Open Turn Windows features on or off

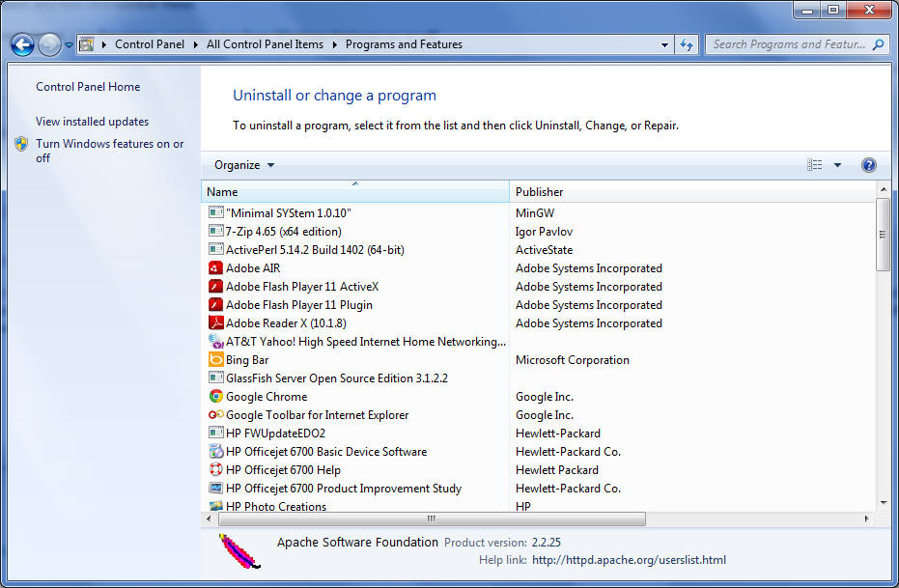tap(109, 151)
